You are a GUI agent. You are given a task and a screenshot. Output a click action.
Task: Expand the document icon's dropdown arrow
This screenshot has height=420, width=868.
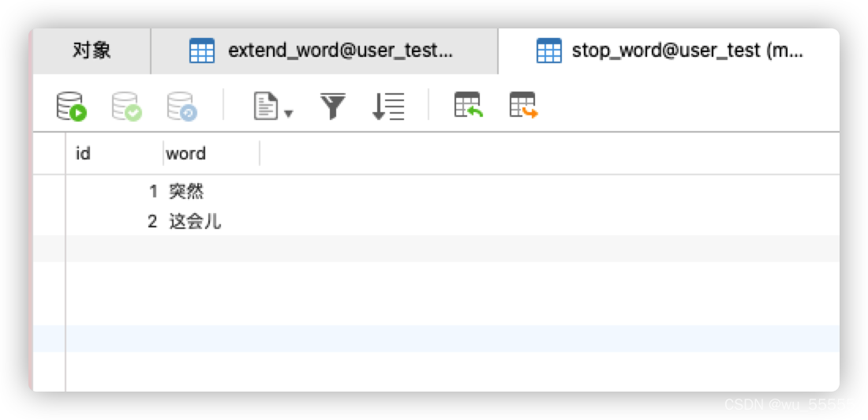[x=288, y=113]
